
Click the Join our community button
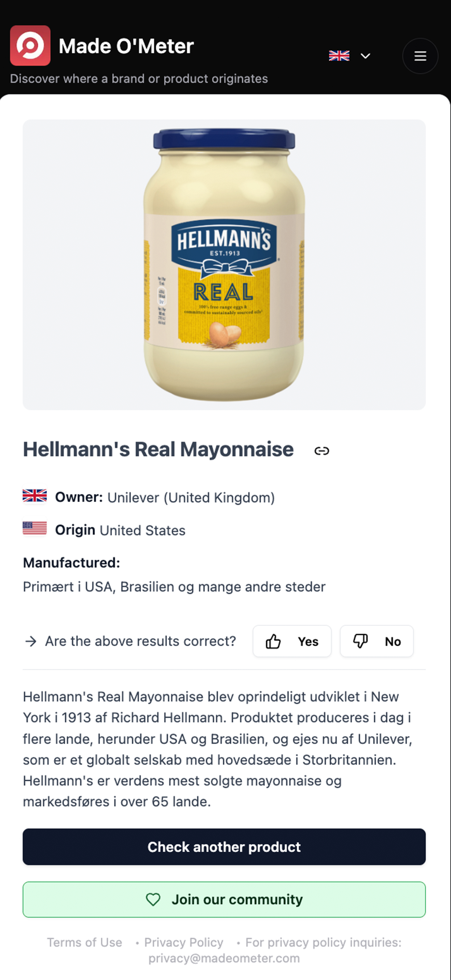(224, 899)
